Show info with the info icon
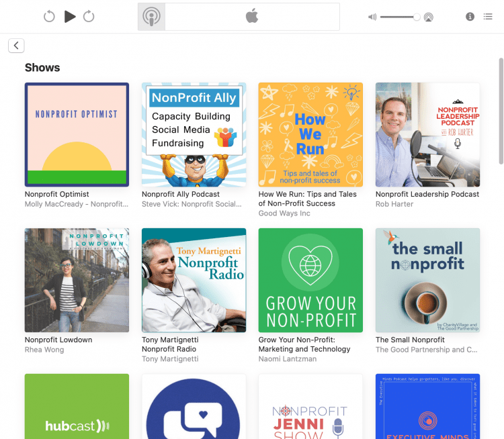504x439 pixels. 470,16
